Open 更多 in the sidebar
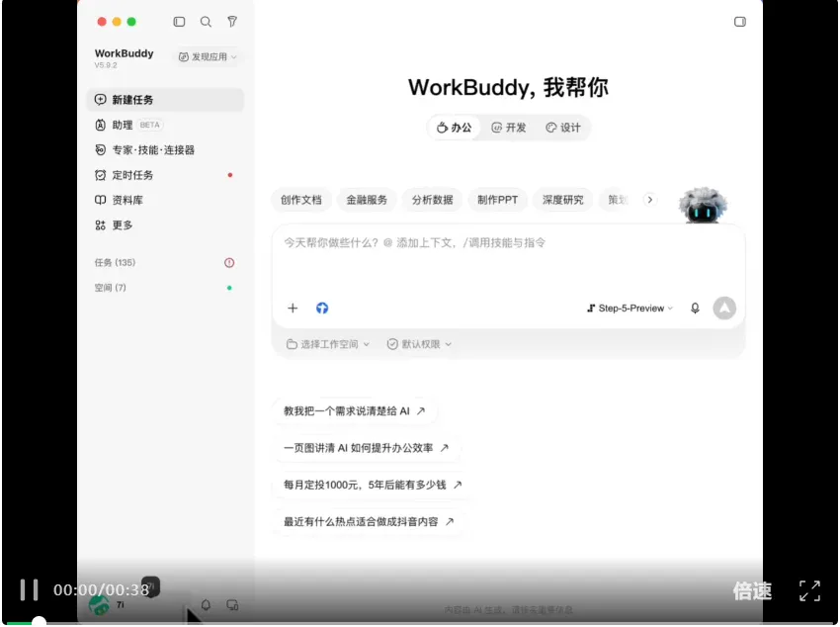The width and height of the screenshot is (840, 627). coord(165,225)
